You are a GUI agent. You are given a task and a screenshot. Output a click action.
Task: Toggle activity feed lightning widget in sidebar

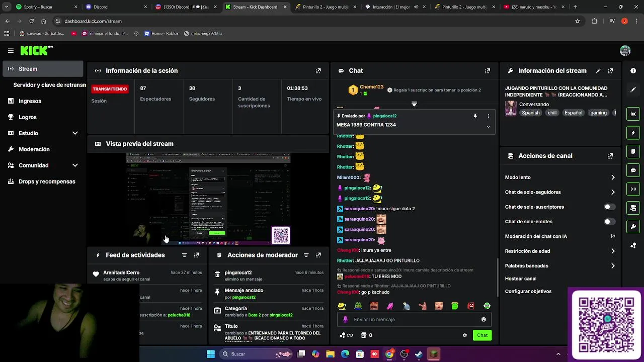pyautogui.click(x=633, y=133)
